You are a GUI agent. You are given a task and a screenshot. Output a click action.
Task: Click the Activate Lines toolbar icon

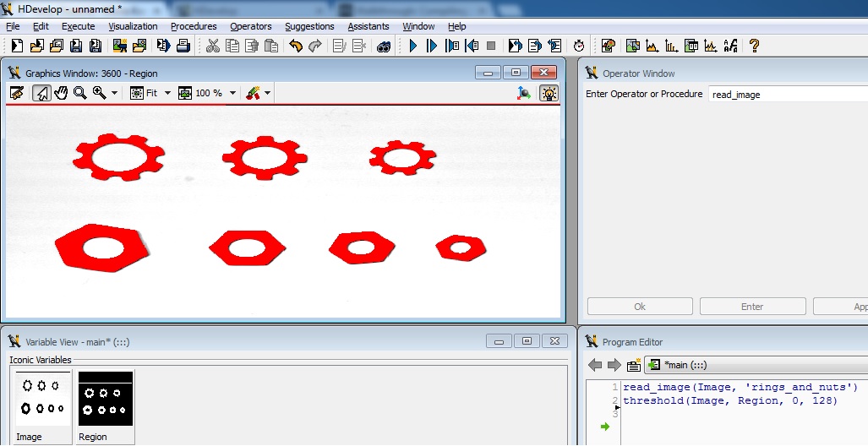click(x=339, y=46)
